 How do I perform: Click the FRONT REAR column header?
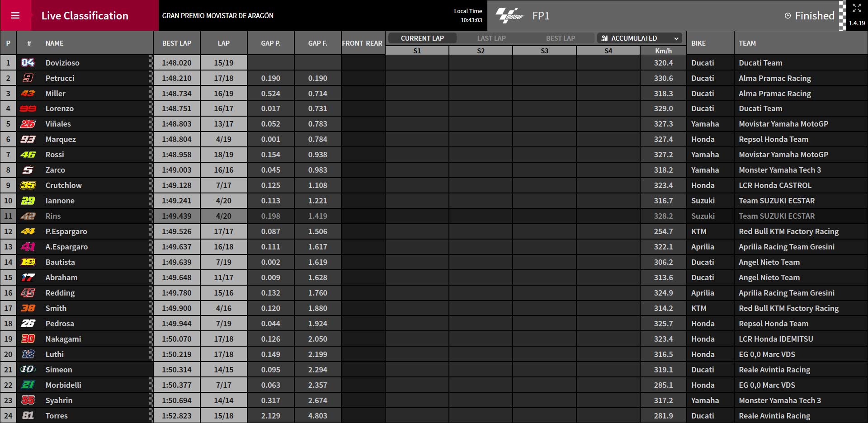(x=362, y=43)
